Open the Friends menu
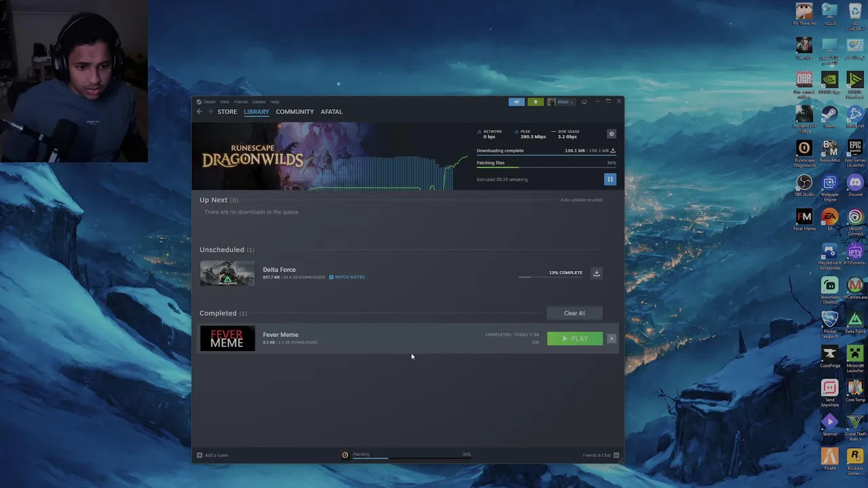The image size is (868, 488). point(241,102)
